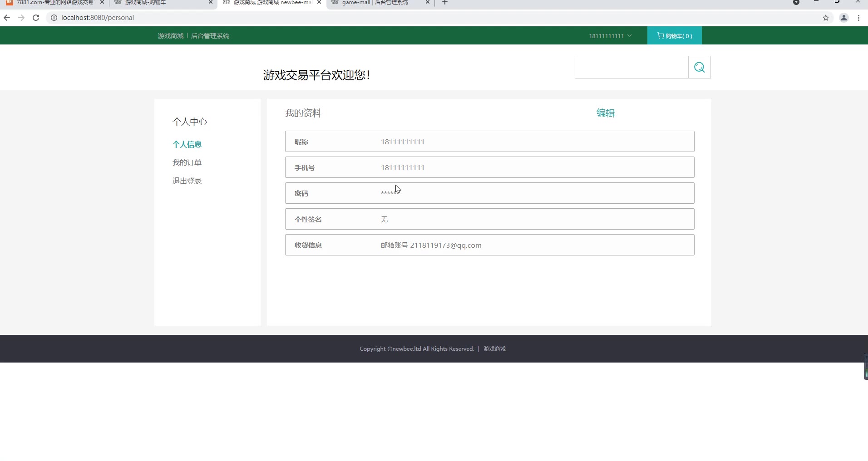868x461 pixels.
Task: Click the 编辑 edit link
Action: 605,113
